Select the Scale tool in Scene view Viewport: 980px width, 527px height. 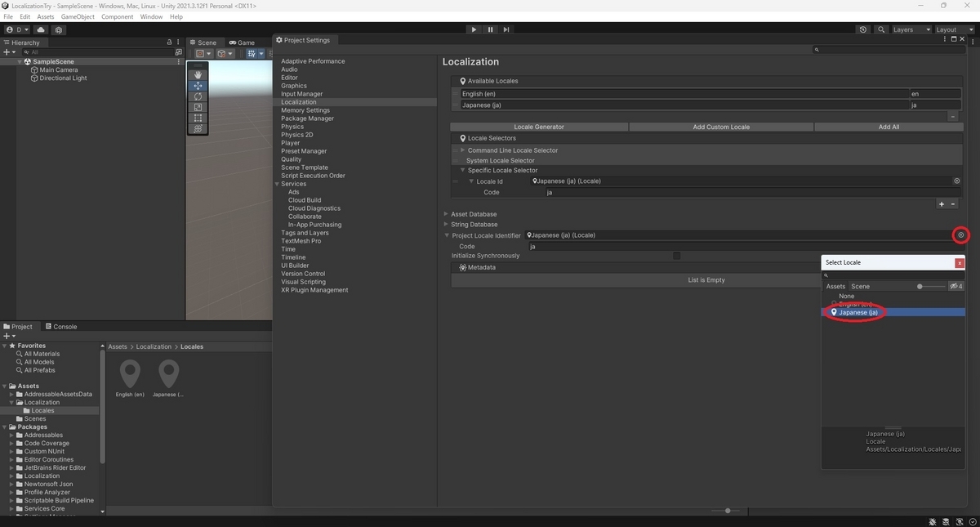tap(198, 107)
